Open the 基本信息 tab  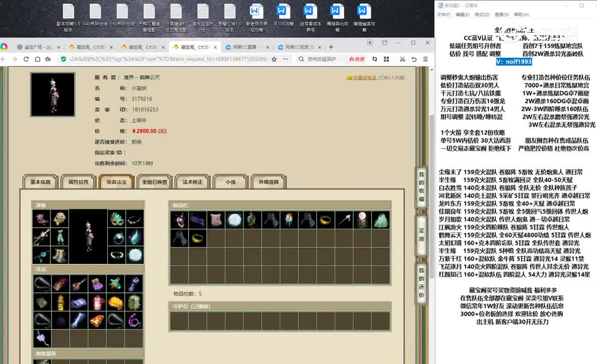40,182
